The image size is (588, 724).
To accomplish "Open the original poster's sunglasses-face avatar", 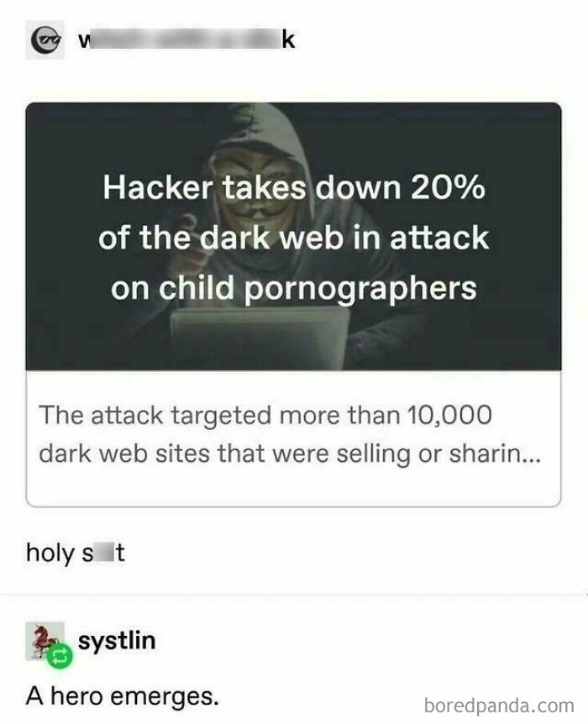I will click(x=45, y=40).
